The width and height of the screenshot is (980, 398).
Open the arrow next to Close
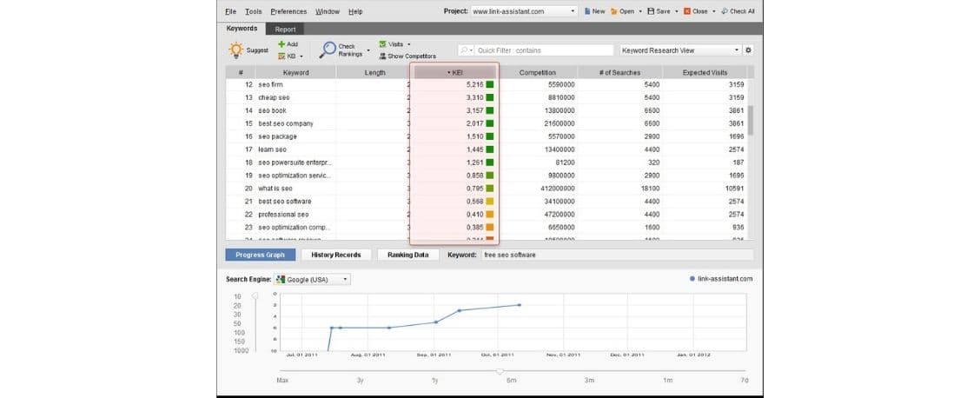(x=714, y=11)
